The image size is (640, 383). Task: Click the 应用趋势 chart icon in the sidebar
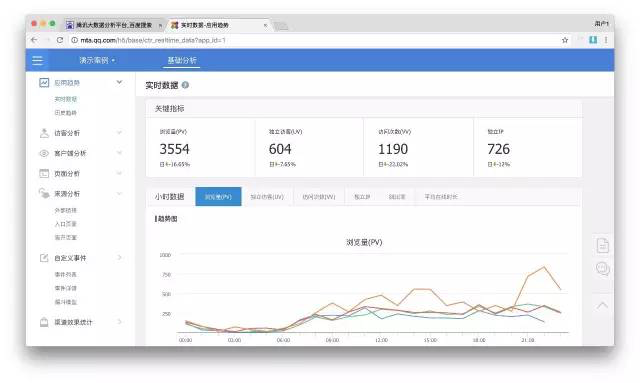pyautogui.click(x=44, y=82)
